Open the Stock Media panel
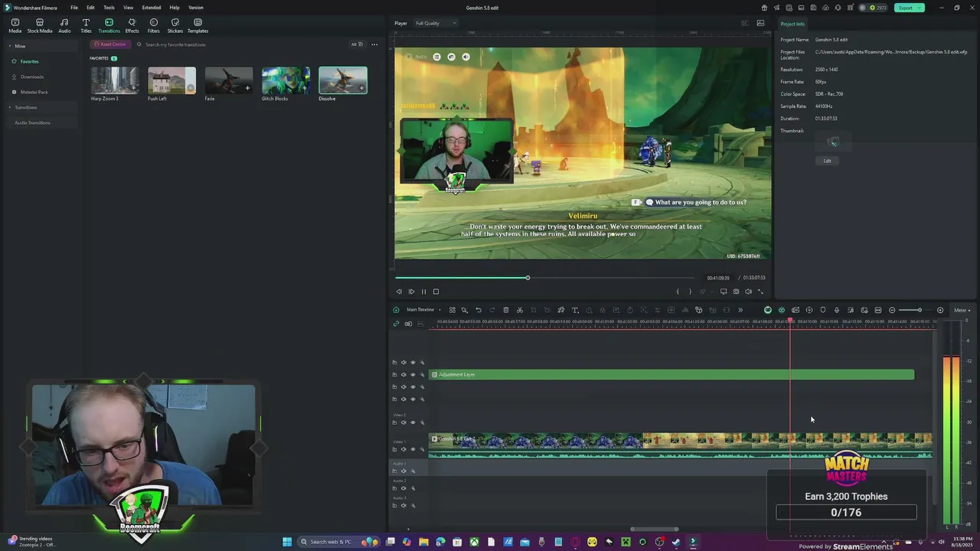 (x=40, y=25)
